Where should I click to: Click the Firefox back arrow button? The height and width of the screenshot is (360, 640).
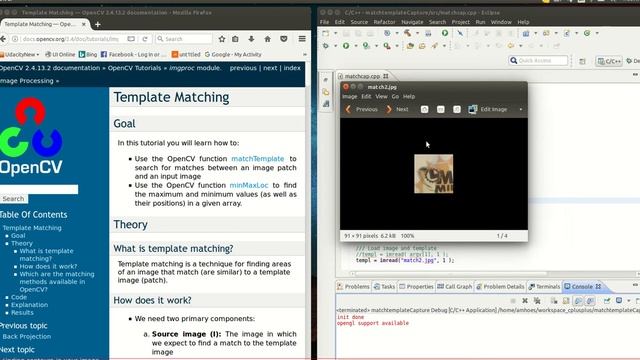coord(3,39)
